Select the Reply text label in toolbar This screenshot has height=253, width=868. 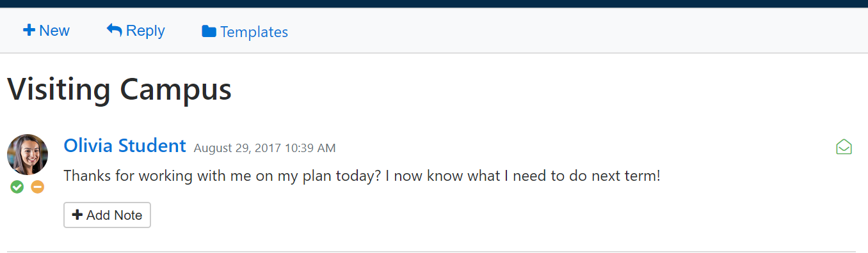tap(145, 31)
